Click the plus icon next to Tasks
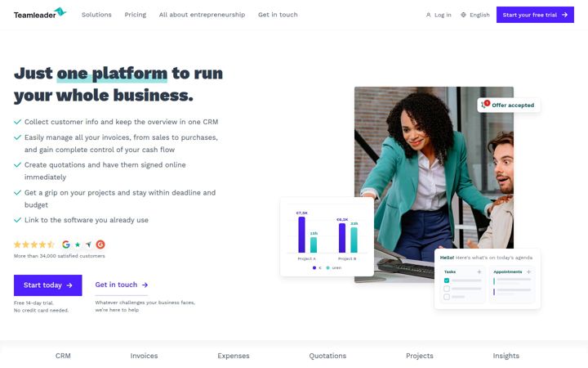The width and height of the screenshot is (588, 368). pos(479,272)
